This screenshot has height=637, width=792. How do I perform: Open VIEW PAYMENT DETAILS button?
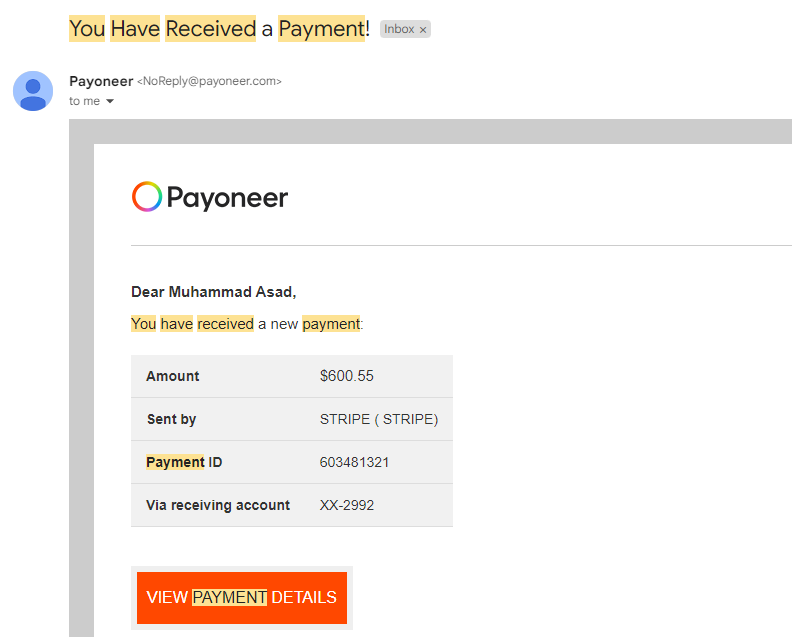(x=241, y=598)
